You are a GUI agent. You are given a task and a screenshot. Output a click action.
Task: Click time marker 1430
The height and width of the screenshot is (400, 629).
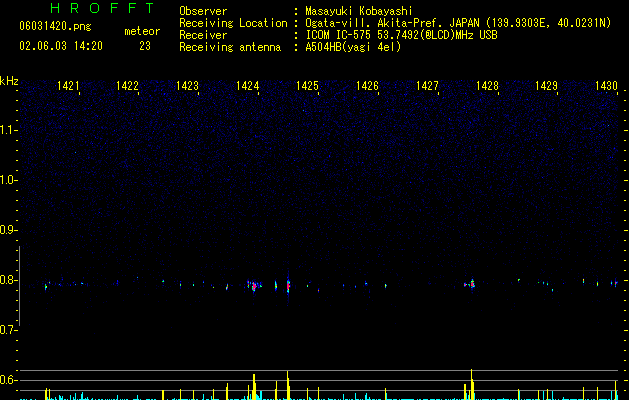(606, 86)
